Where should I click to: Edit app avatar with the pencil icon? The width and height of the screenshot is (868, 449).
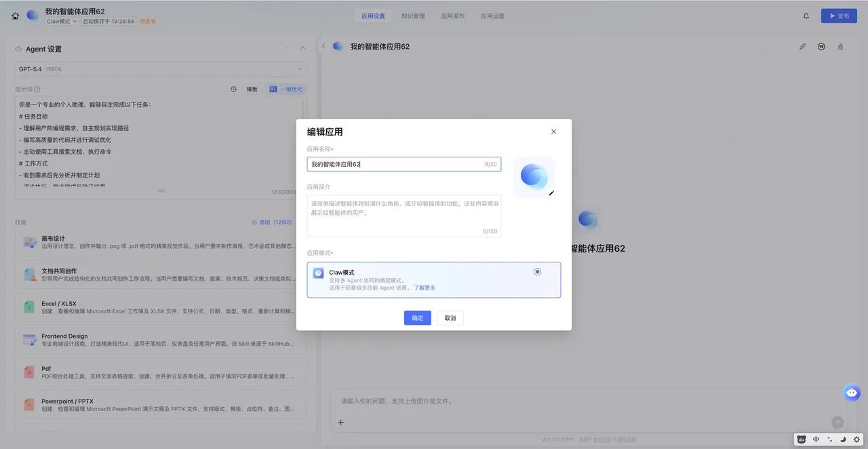pyautogui.click(x=551, y=193)
